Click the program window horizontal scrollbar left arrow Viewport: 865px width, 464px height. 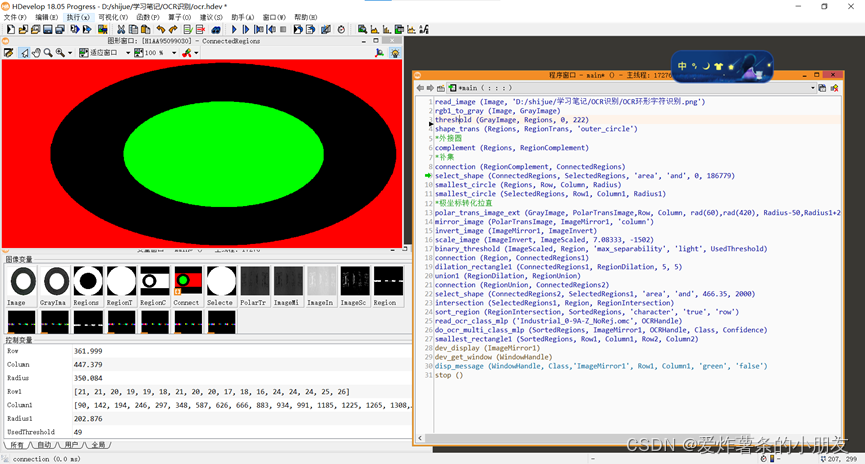click(420, 438)
